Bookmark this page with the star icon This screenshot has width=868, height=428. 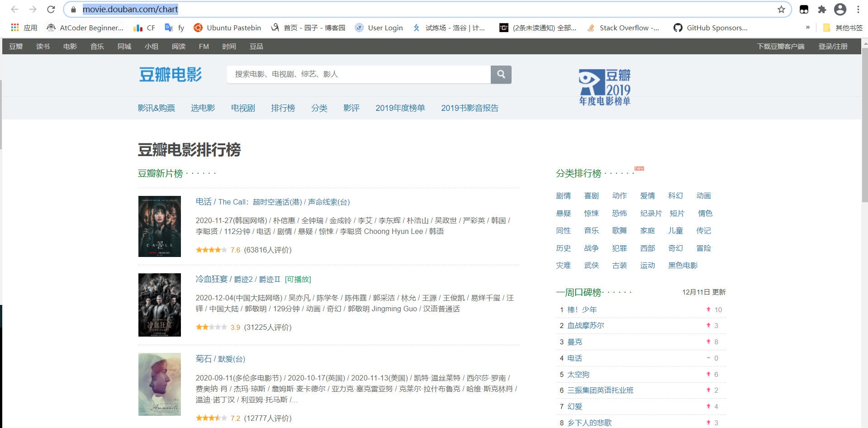coord(781,10)
